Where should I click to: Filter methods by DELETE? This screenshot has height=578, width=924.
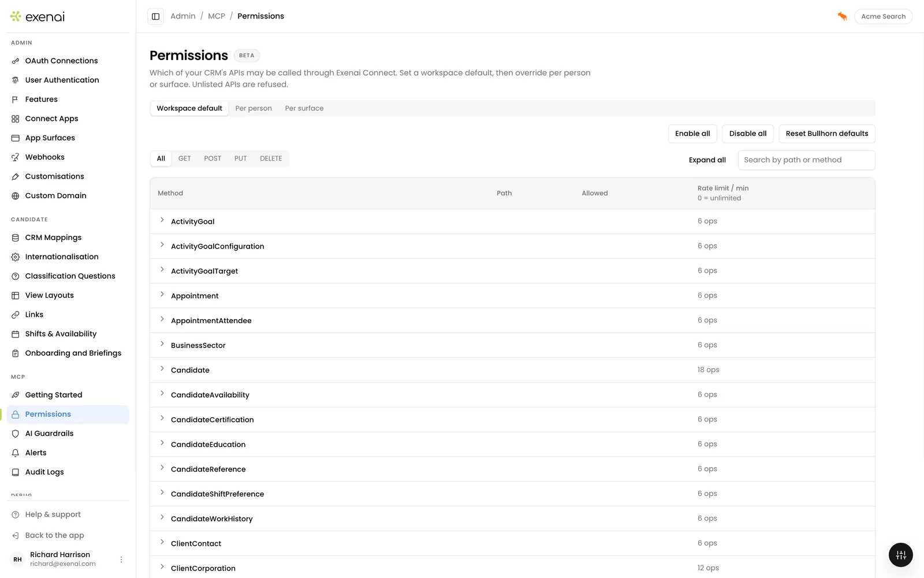271,158
